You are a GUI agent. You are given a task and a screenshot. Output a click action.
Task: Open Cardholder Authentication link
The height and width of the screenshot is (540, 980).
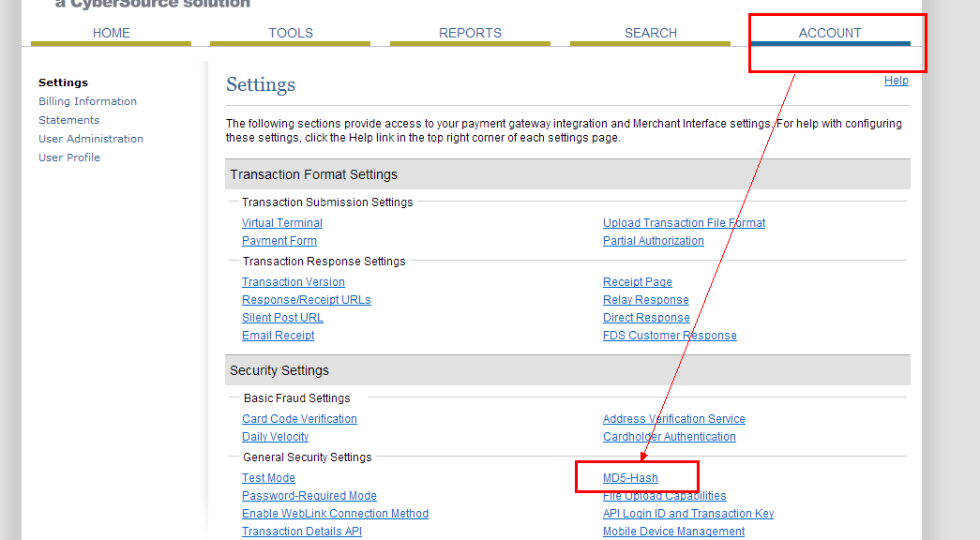[670, 437]
